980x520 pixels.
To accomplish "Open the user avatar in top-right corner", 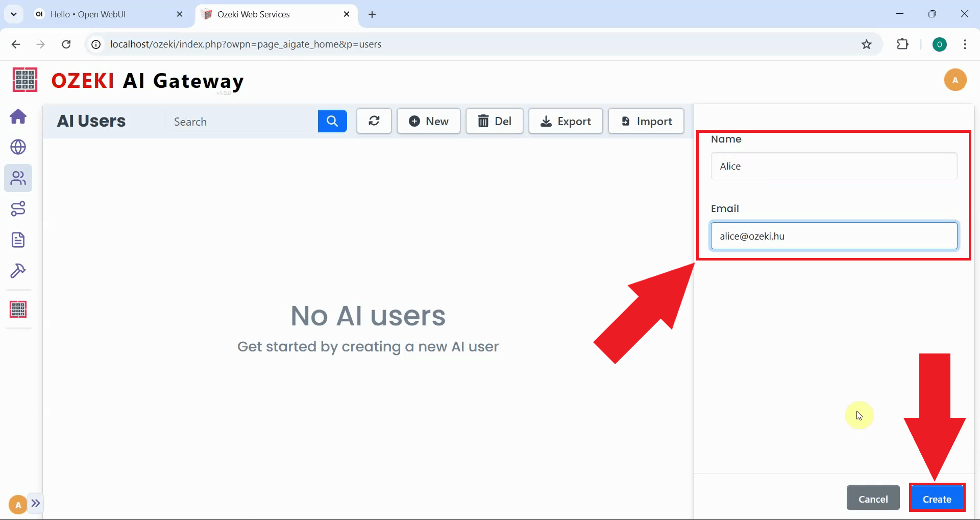I will [x=955, y=80].
